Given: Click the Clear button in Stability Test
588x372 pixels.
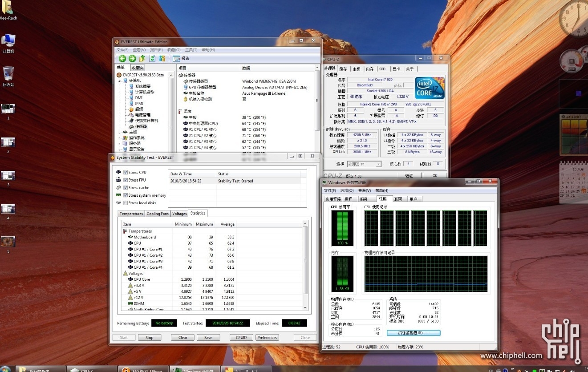Looking at the screenshot, I should click(x=182, y=337).
